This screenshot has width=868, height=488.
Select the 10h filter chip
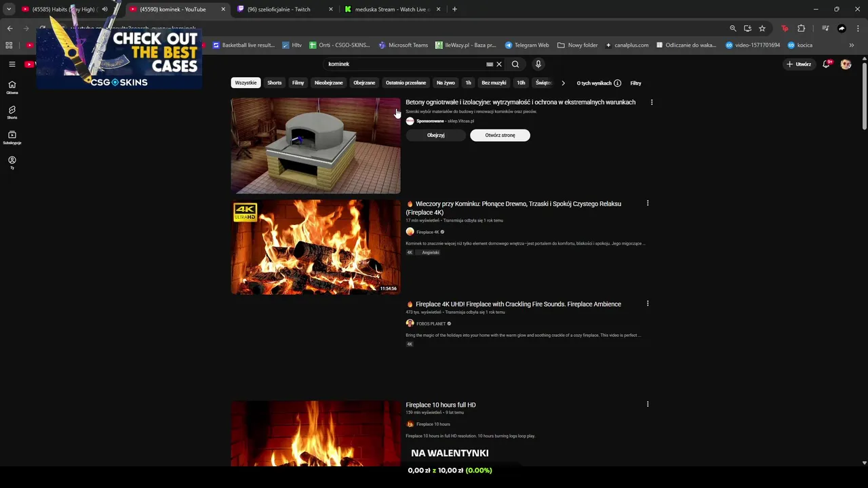pyautogui.click(x=521, y=83)
